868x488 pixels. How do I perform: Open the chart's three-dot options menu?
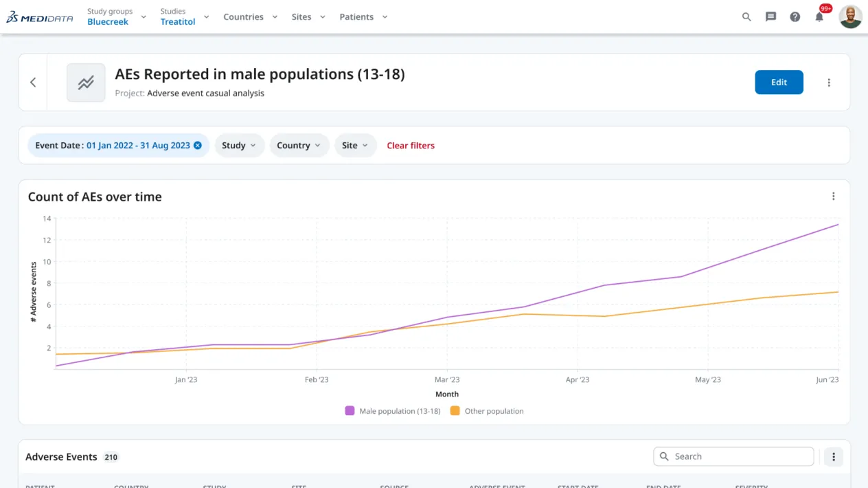[833, 196]
